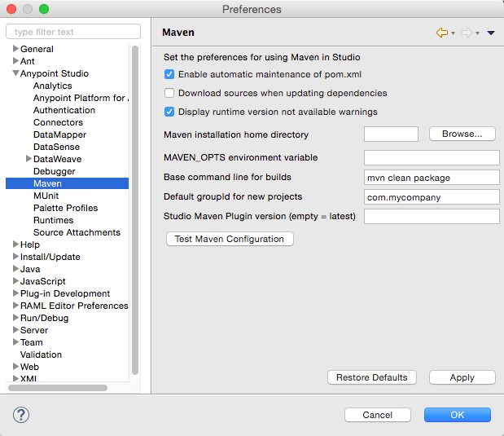Expand the Java tree node
Viewport: 504px width, 436px height.
coord(15,269)
